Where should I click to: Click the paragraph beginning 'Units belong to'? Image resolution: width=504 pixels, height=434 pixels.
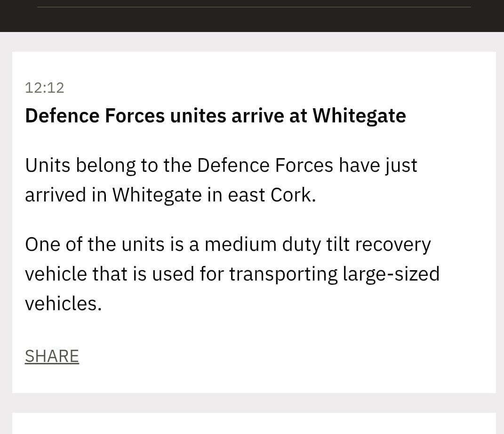221,180
